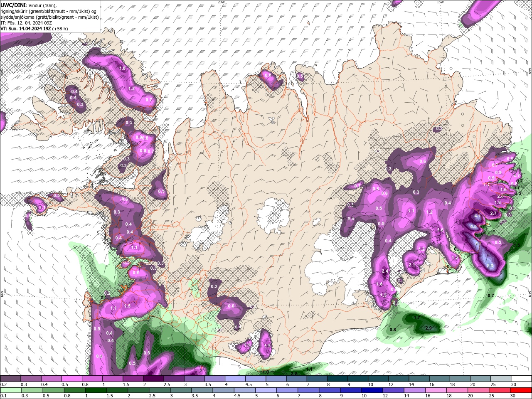Click the 2.7 precipitation value
Screen dimensions: 532x399
pyautogui.click(x=494, y=213)
